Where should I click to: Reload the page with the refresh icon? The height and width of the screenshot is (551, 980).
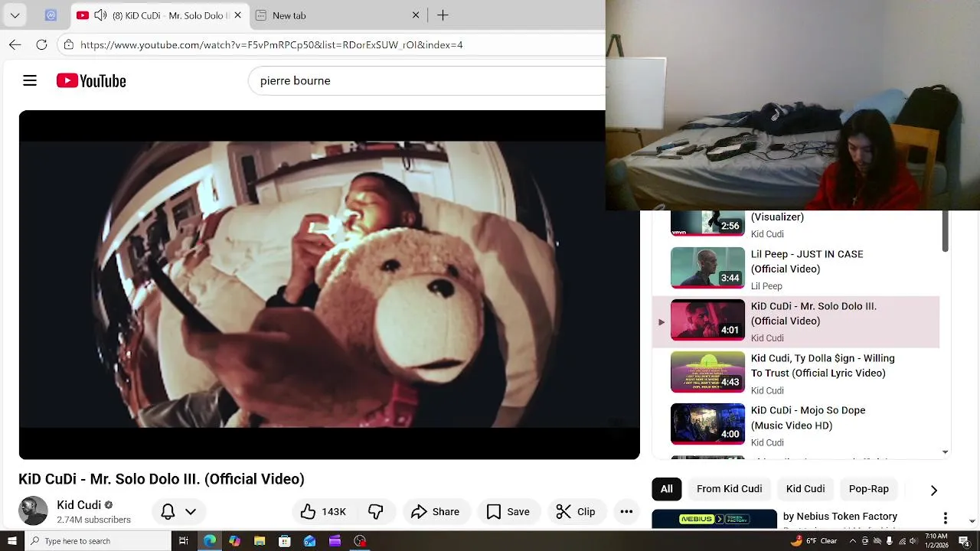(41, 44)
